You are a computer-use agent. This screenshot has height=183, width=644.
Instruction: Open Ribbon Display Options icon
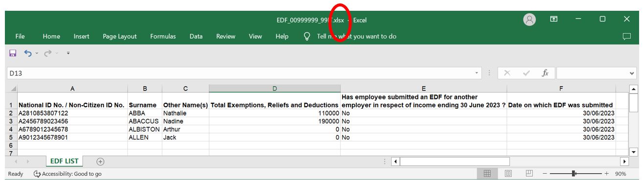pos(554,20)
